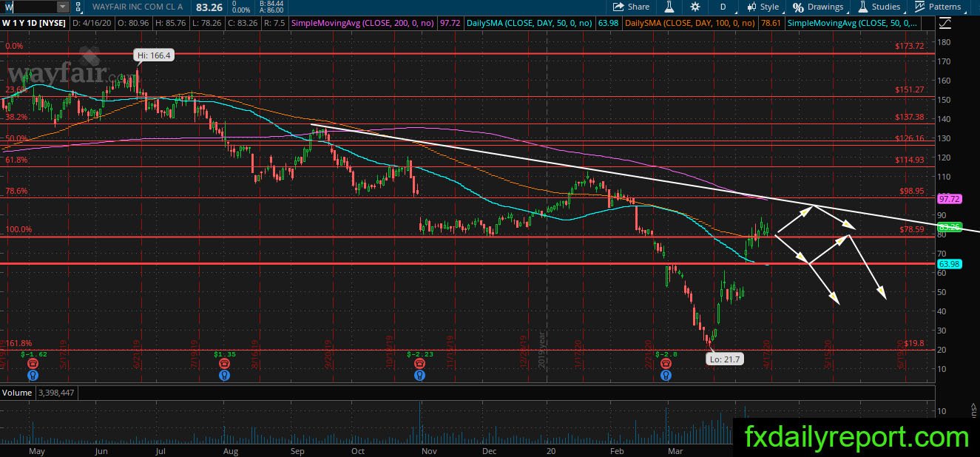Click the $98.95 Fibonacci price label
The image size is (980, 457).
(912, 191)
